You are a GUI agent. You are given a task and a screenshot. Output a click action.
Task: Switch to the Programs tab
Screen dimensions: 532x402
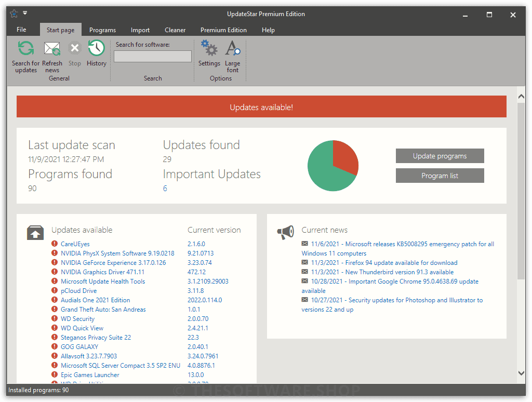[x=102, y=30]
